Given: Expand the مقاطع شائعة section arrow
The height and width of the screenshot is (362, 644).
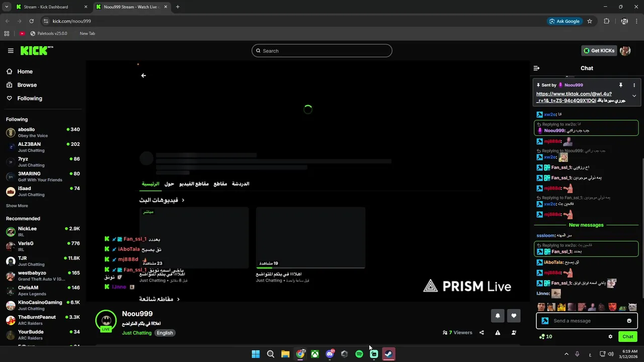Looking at the screenshot, I should tap(178, 299).
